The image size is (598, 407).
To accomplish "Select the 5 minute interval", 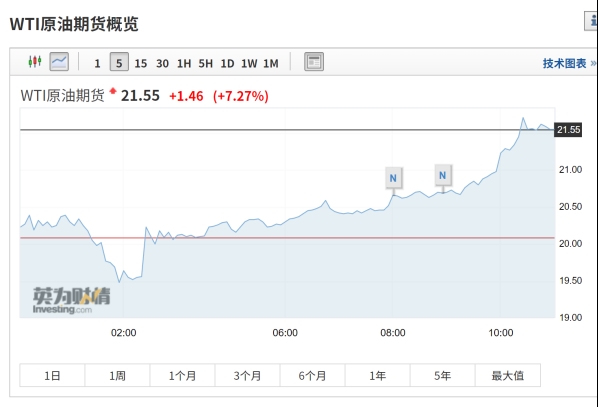I will click(x=119, y=62).
